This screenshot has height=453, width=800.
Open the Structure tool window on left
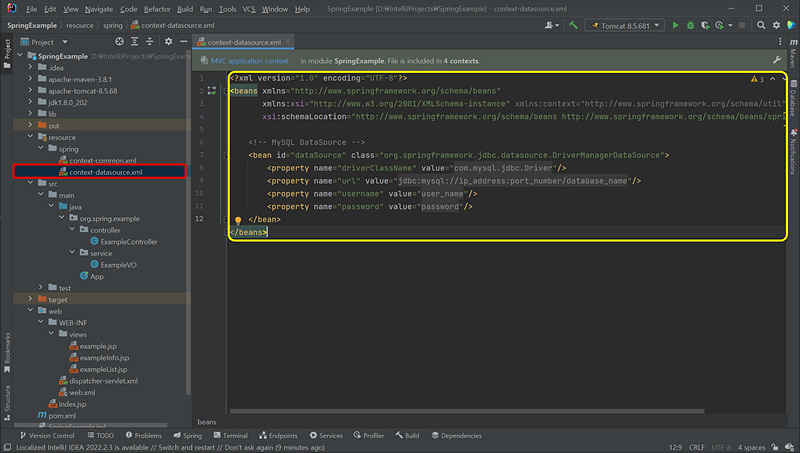[7, 403]
